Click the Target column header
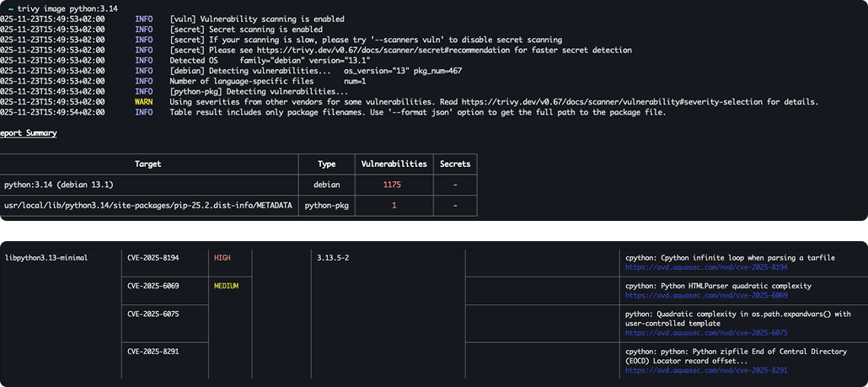The width and height of the screenshot is (868, 387). coord(148,164)
